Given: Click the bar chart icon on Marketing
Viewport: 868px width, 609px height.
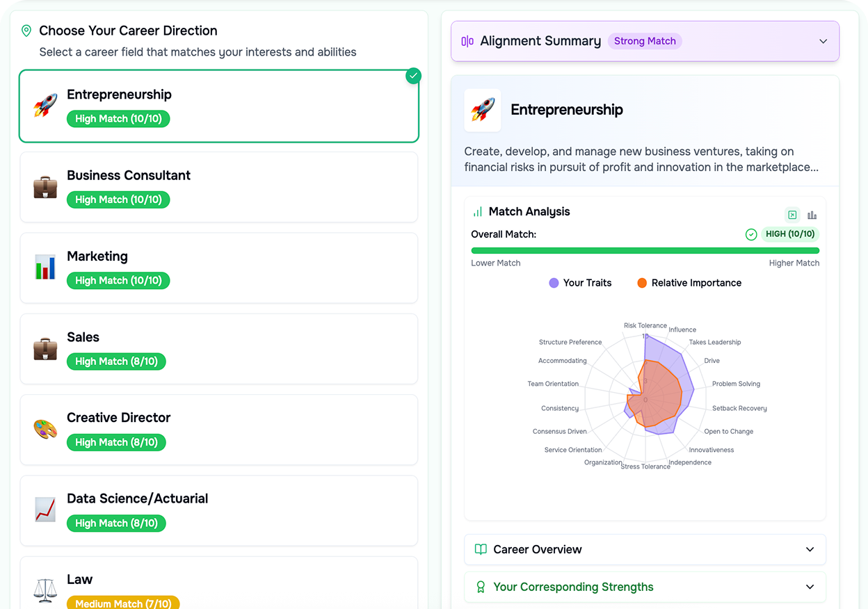Looking at the screenshot, I should 45,268.
